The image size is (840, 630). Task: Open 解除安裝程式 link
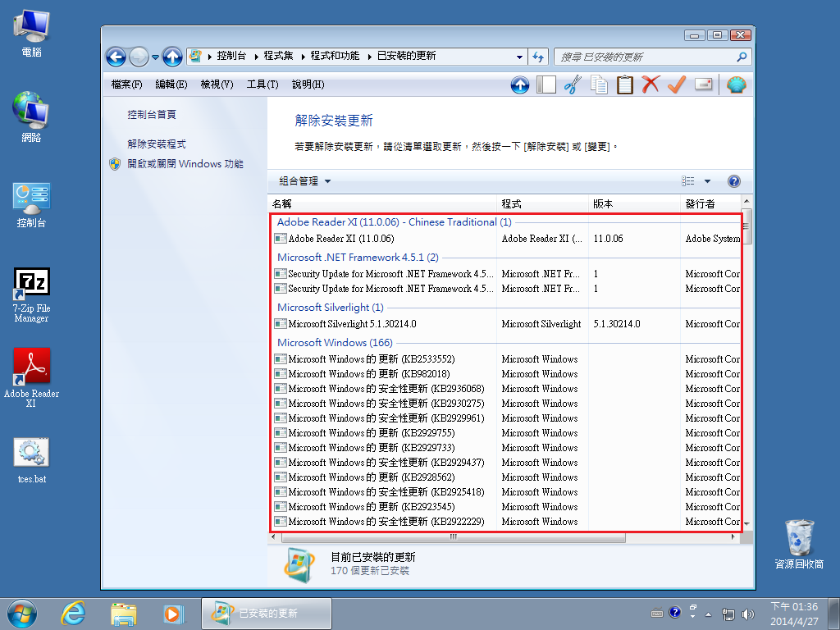pyautogui.click(x=157, y=144)
